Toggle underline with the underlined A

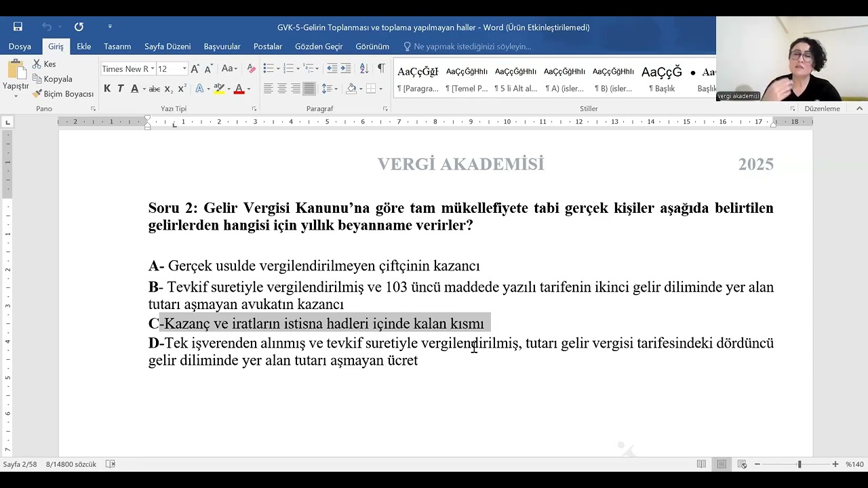[x=134, y=89]
